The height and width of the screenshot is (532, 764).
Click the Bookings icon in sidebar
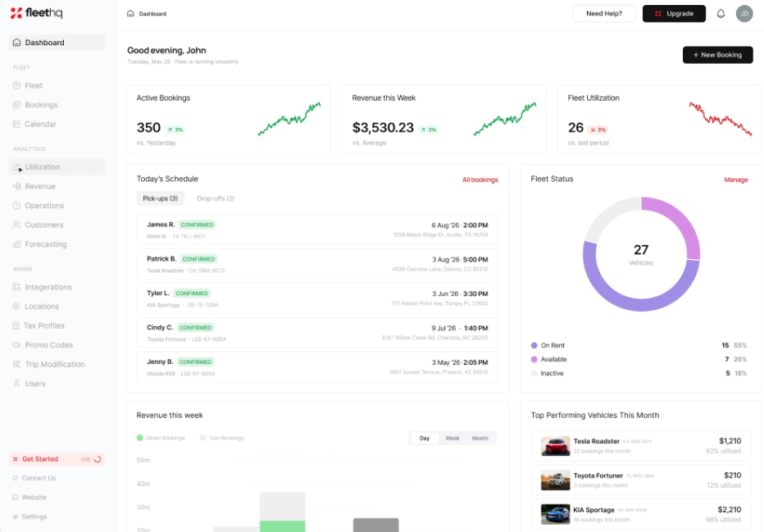(x=16, y=105)
